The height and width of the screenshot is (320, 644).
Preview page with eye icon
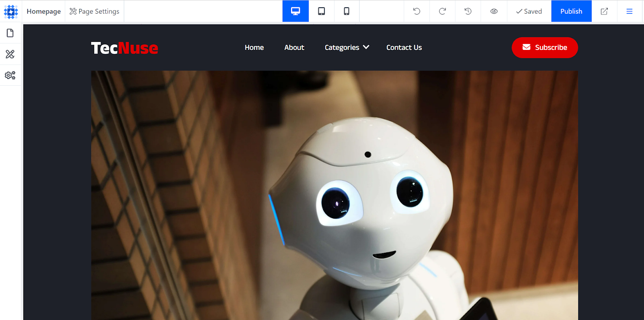494,11
